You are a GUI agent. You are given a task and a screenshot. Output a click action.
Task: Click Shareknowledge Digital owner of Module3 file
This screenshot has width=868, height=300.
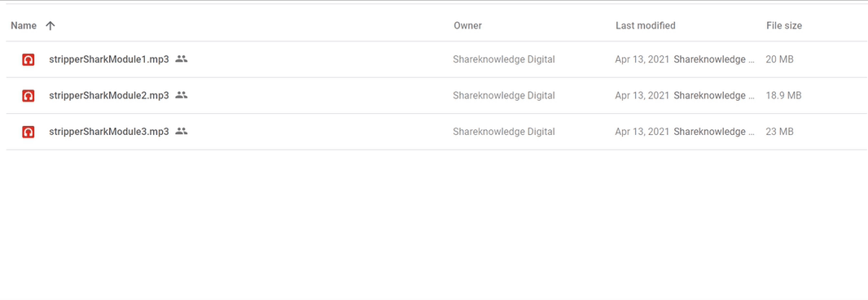504,132
